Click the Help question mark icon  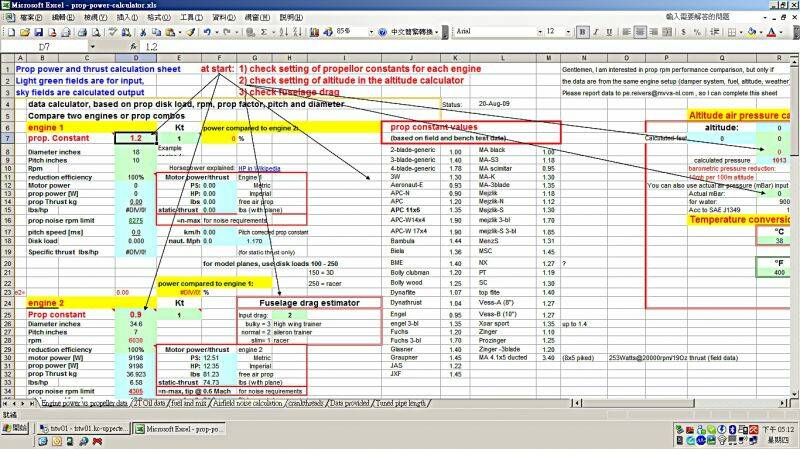click(x=383, y=32)
